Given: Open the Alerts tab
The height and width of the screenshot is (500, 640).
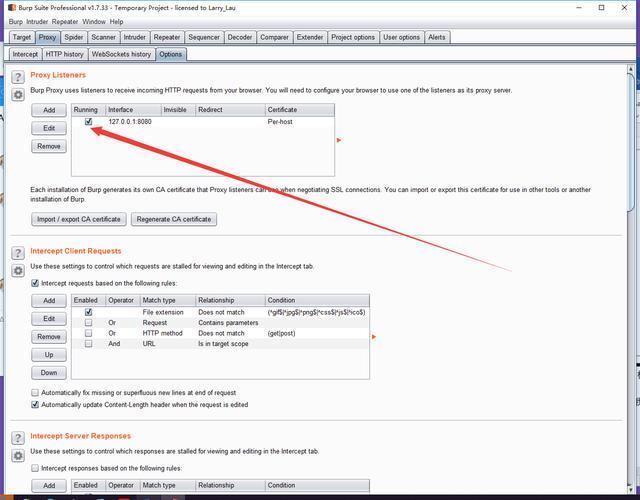Looking at the screenshot, I should [437, 37].
